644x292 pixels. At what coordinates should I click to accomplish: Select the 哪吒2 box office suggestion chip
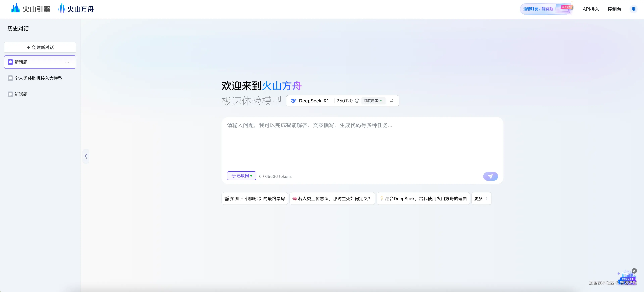254,198
